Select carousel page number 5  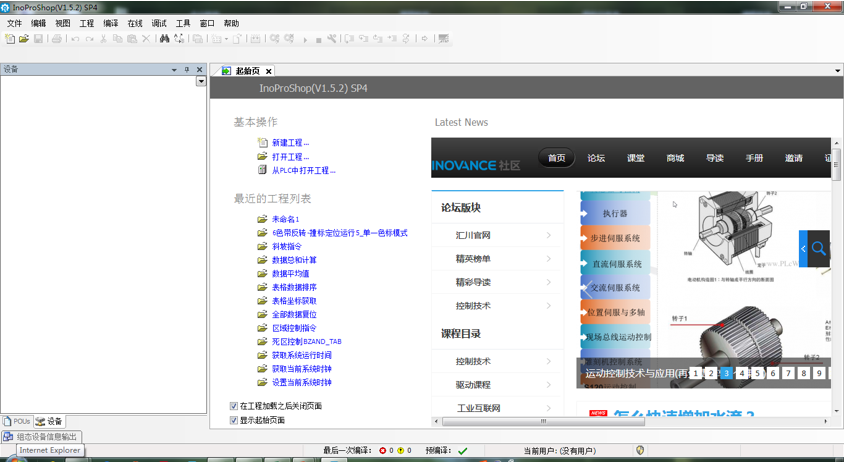(757, 373)
